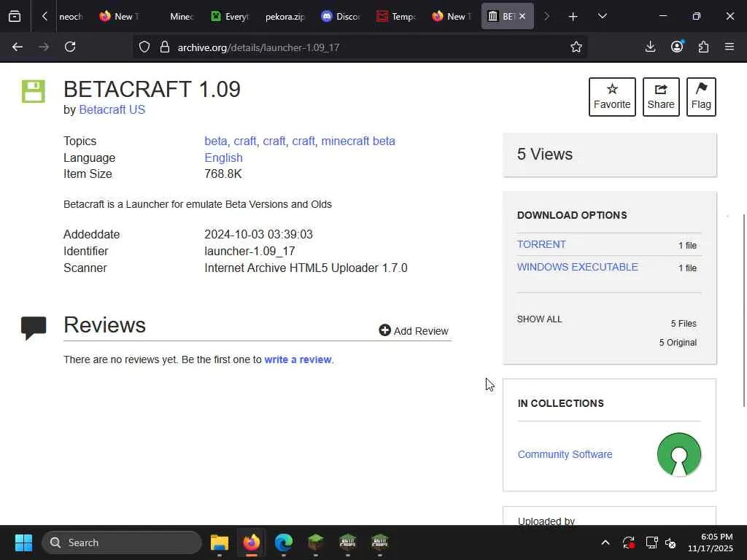747x560 pixels.
Task: Go back to the previous page
Action: tap(18, 47)
